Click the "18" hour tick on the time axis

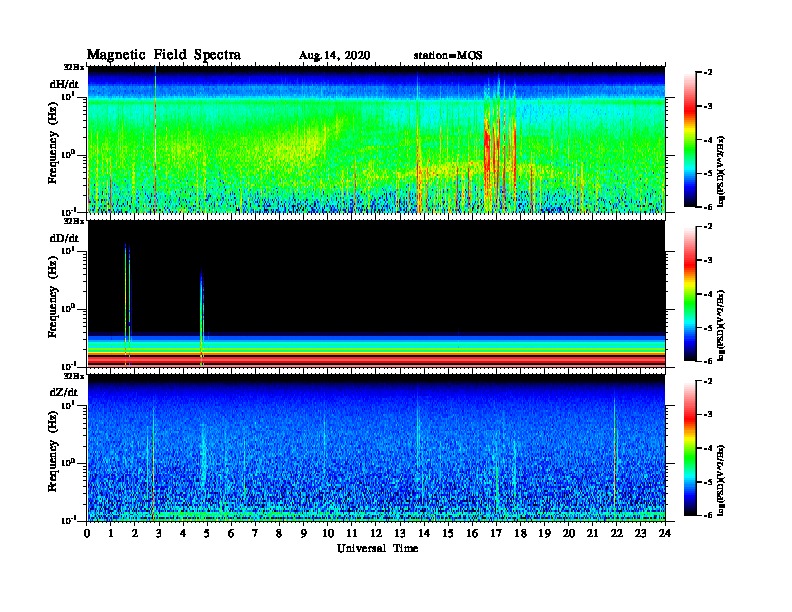click(520, 534)
